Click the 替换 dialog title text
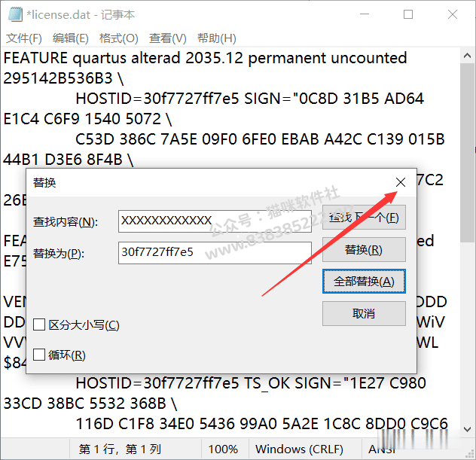The height and width of the screenshot is (460, 476). point(44,183)
